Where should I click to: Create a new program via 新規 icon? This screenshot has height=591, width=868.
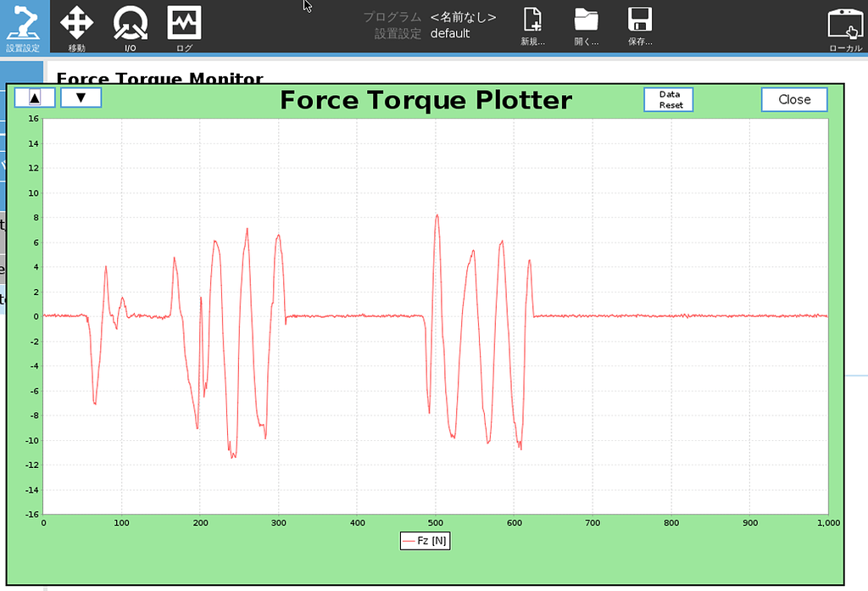[532, 25]
